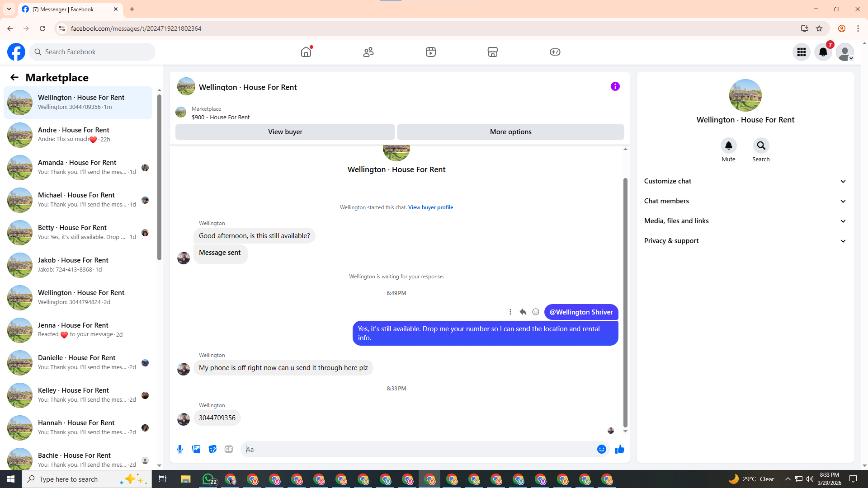
Task: Open Task View on the taskbar
Action: point(163,479)
